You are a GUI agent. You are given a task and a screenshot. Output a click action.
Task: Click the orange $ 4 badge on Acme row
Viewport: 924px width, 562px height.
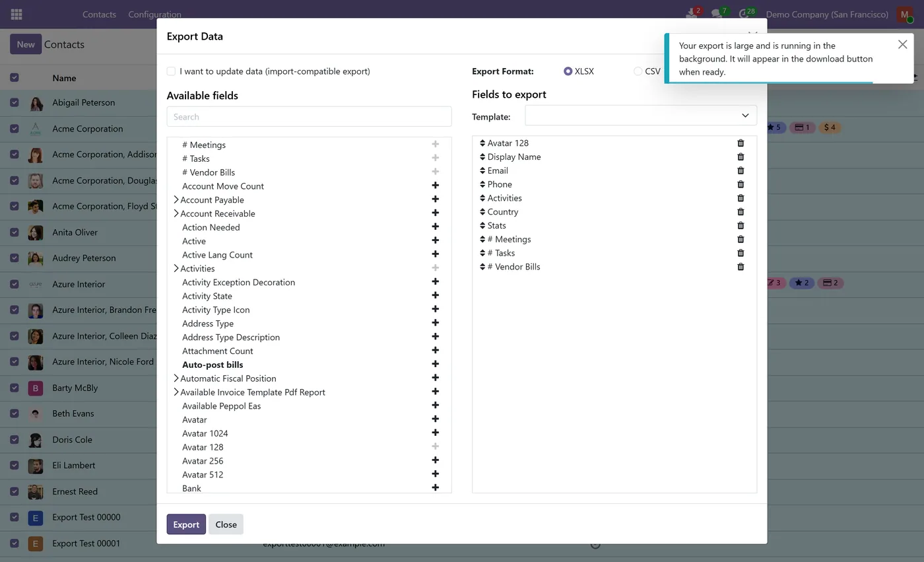pos(830,127)
